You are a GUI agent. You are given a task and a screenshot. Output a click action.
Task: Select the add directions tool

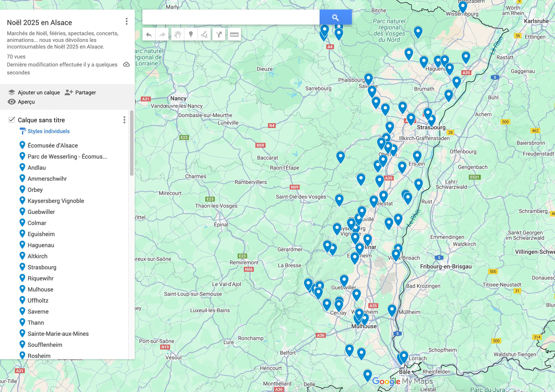coord(219,35)
